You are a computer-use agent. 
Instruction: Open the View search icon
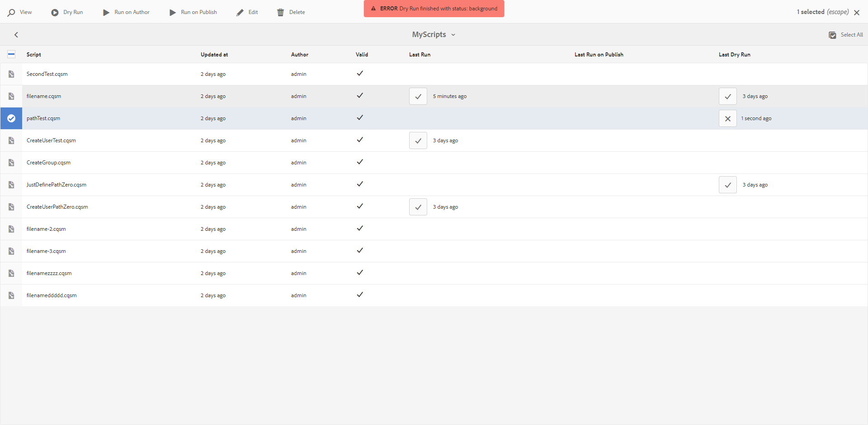[11, 12]
